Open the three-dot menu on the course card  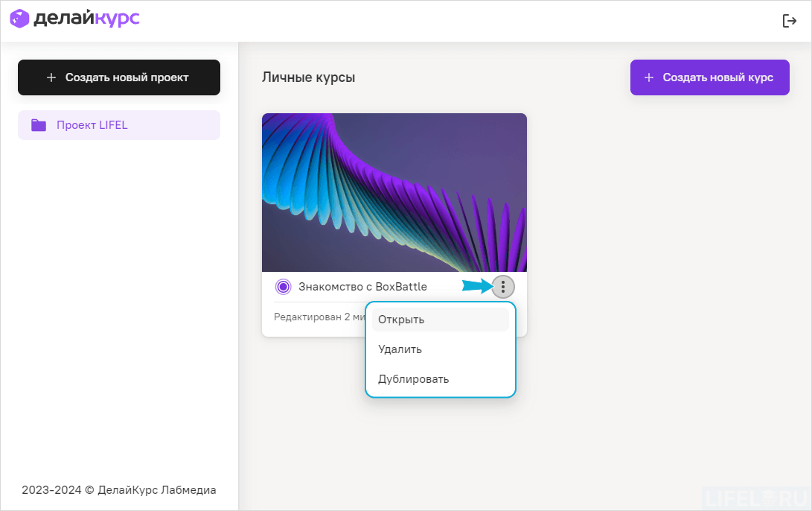[503, 287]
